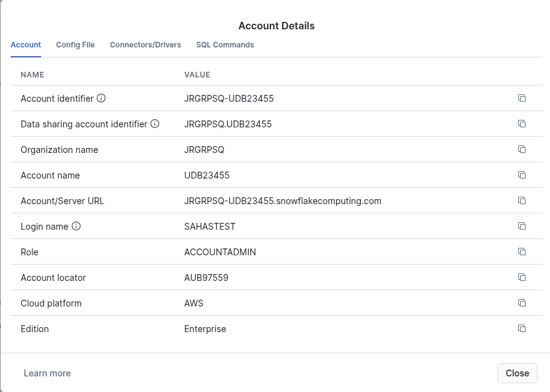Copy the Edition value
This screenshot has width=550, height=392.
tap(522, 328)
